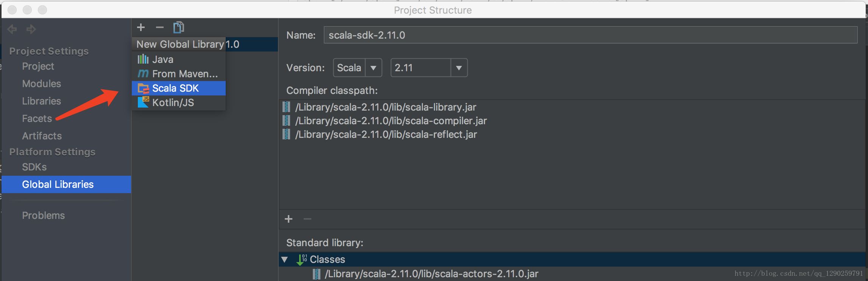
Task: Select the scala-actors-2.11.0.jar entry
Action: [x=431, y=274]
